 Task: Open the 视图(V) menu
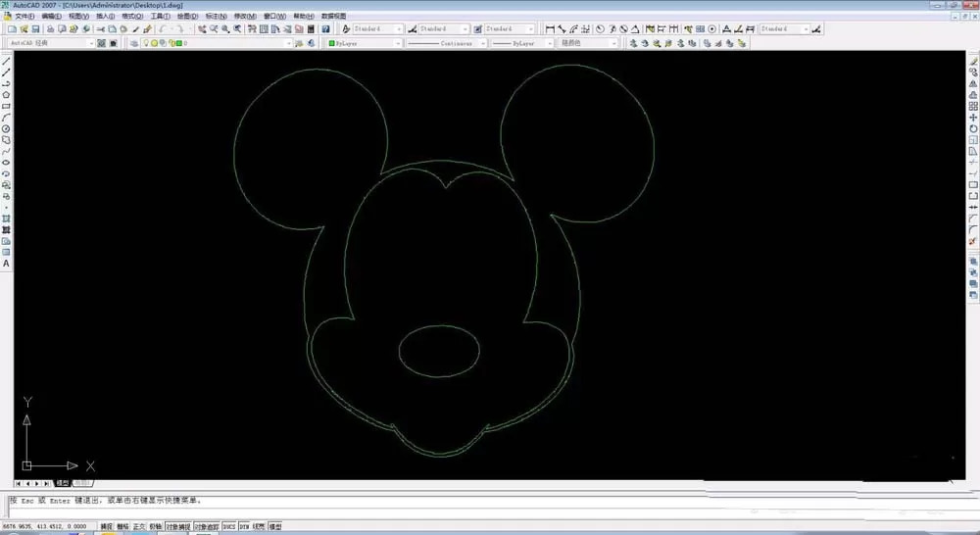tap(78, 17)
